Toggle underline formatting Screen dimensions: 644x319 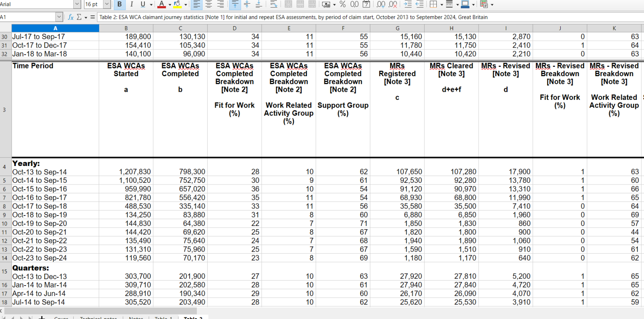142,4
